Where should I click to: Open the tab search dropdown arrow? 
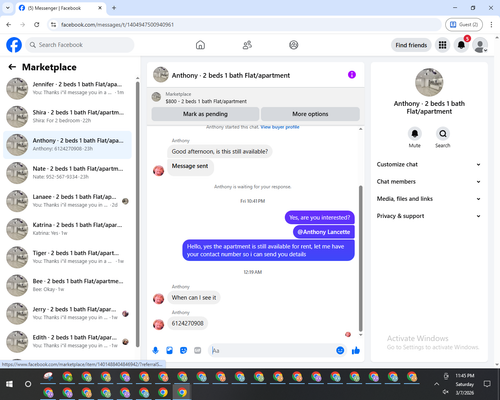coord(8,8)
